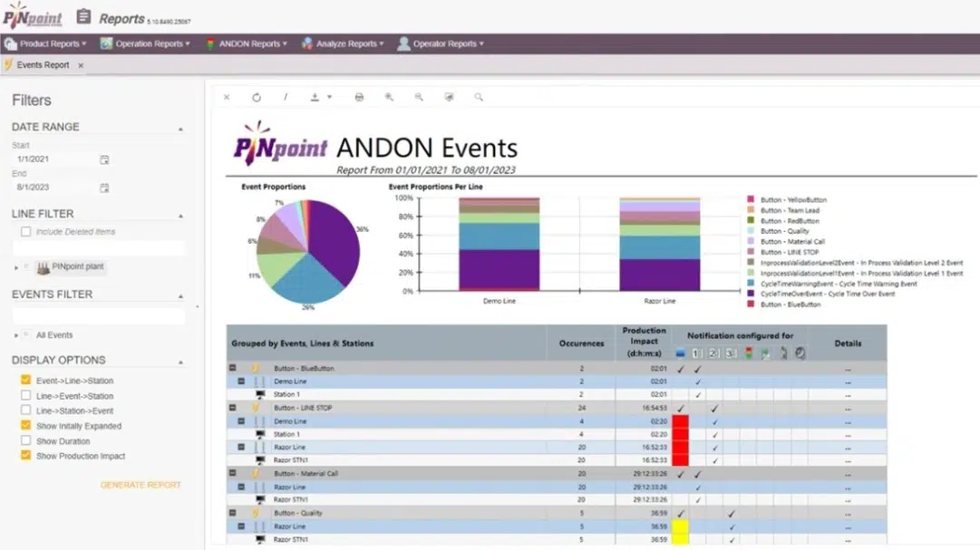Open the End date calendar picker
Viewport: 980px width, 550px height.
tap(104, 188)
